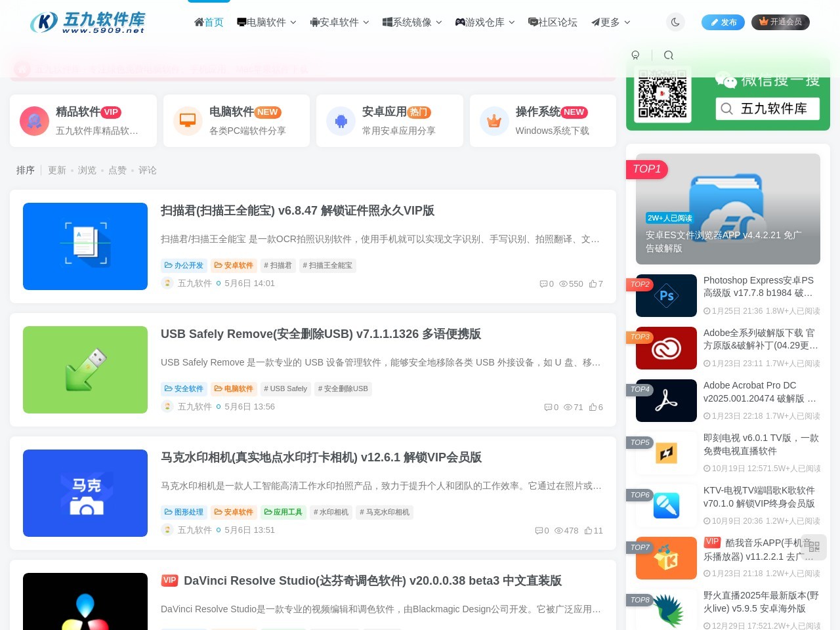Image resolution: width=840 pixels, height=630 pixels.
Task: Open 马克水印相机 v12.6.1 article title
Action: (x=321, y=457)
